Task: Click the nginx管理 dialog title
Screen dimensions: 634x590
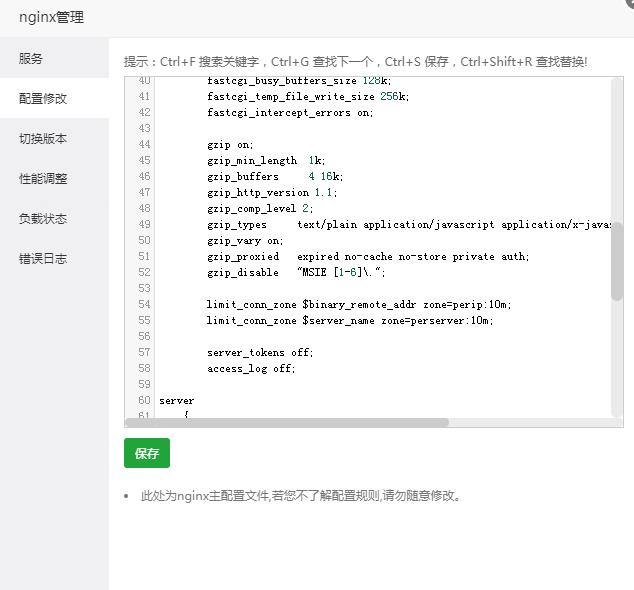Action: click(x=52, y=17)
